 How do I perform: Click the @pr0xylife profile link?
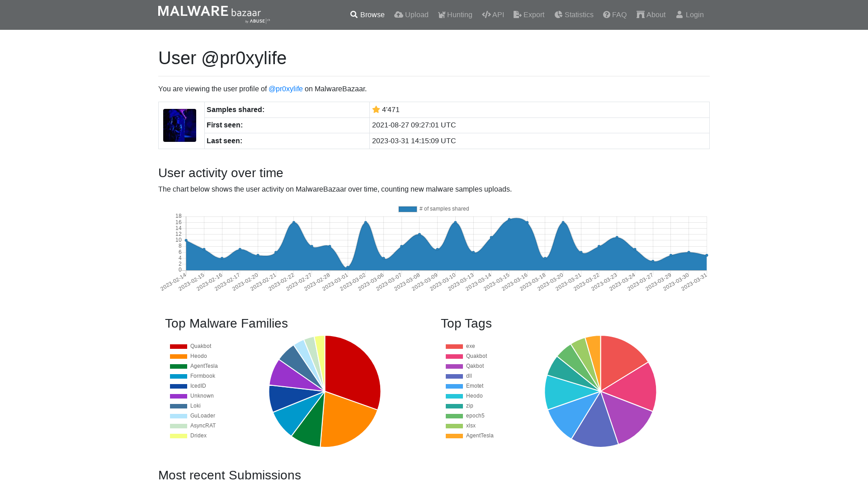(x=286, y=89)
